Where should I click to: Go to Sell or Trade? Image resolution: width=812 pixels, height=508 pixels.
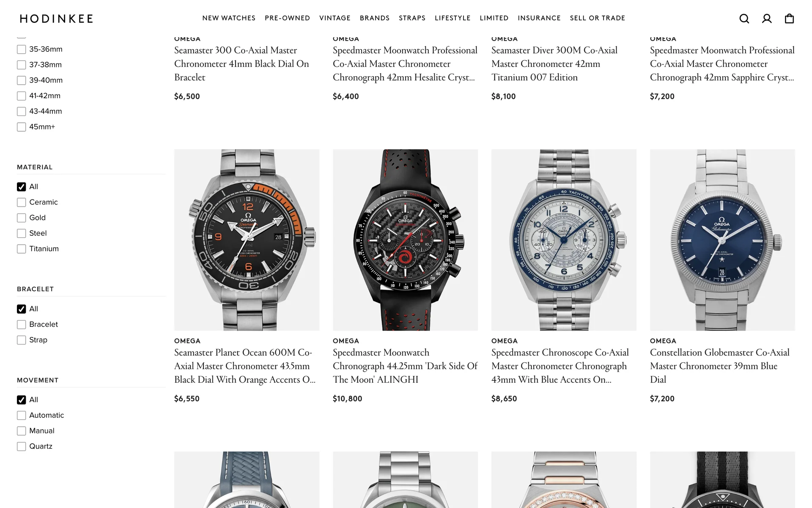click(597, 18)
